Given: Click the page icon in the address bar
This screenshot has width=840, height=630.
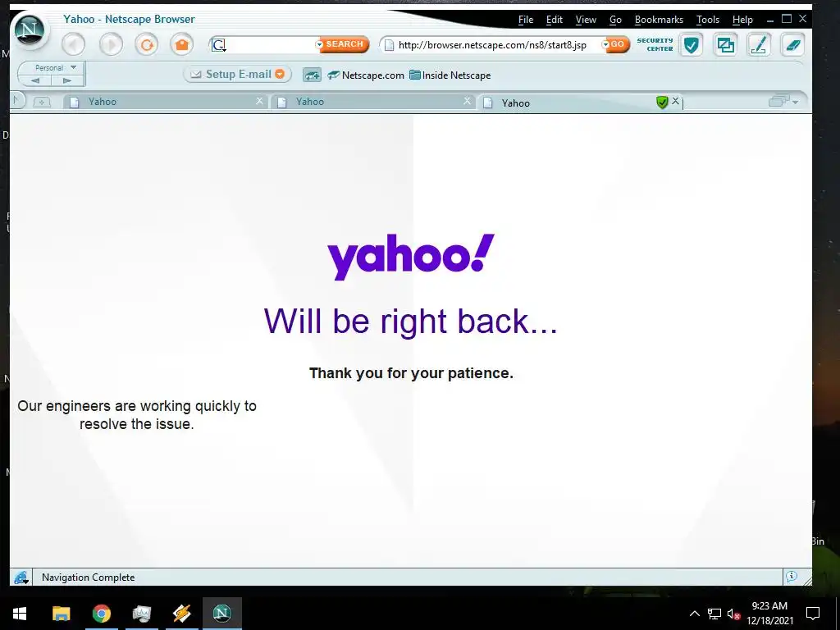Looking at the screenshot, I should coord(390,45).
